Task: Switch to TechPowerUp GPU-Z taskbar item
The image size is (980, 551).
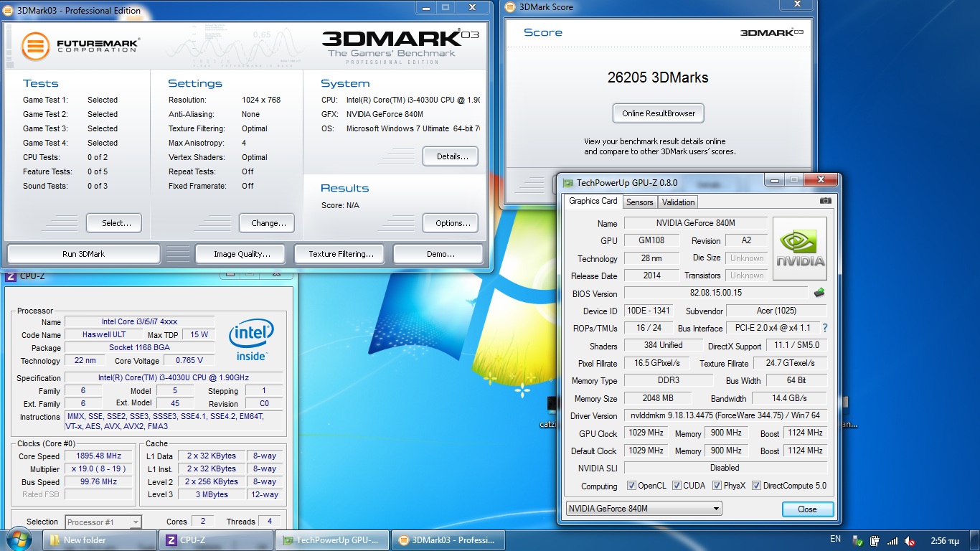Action: [332, 540]
